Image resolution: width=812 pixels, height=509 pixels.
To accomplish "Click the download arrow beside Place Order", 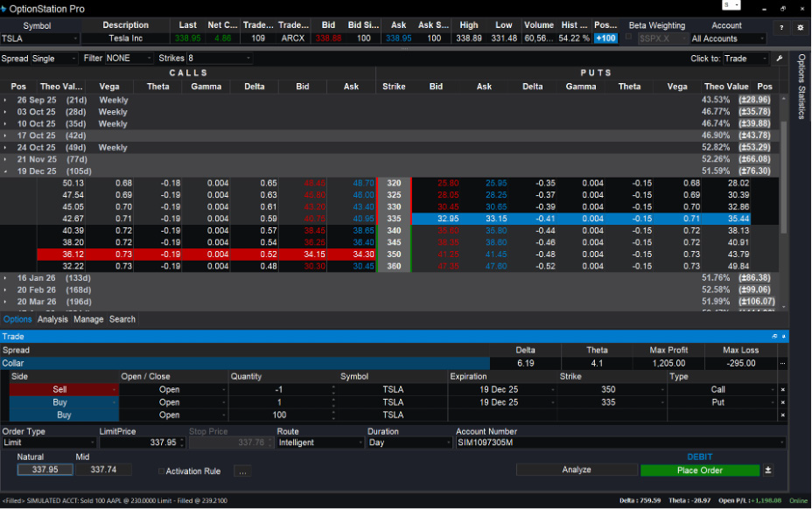I will (x=768, y=470).
